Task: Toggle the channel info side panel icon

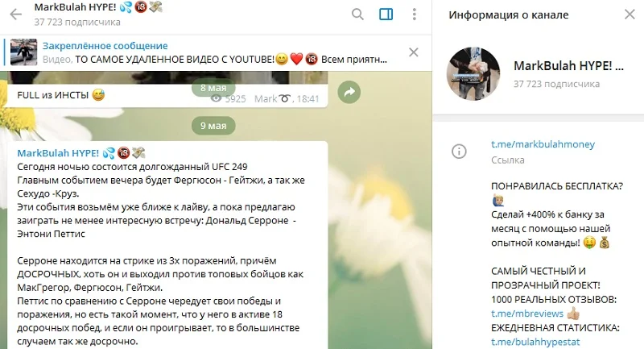Action: pos(386,15)
